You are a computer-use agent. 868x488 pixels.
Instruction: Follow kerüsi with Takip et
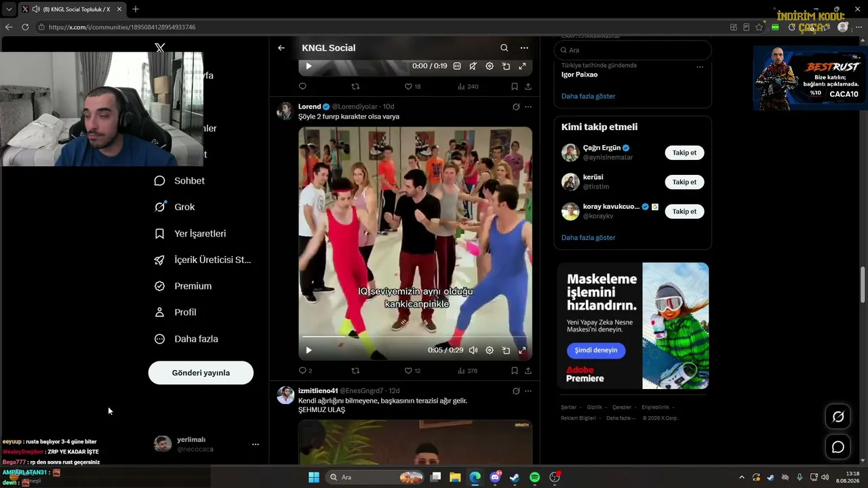point(684,182)
